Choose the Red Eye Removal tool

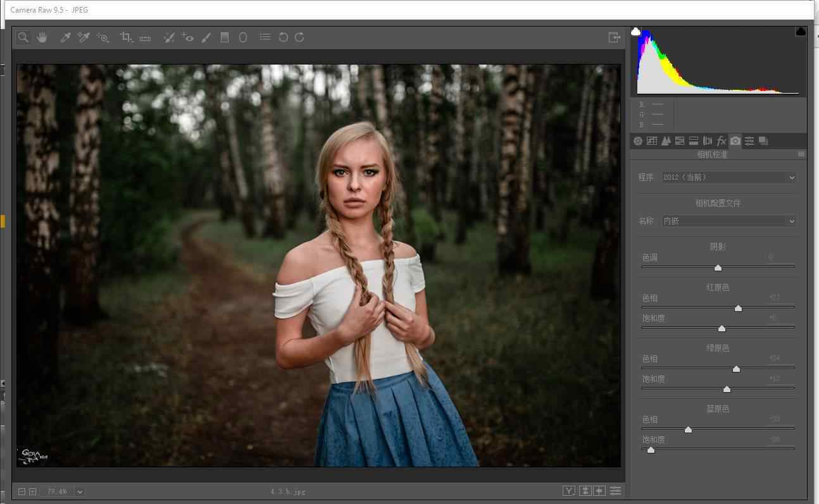187,37
